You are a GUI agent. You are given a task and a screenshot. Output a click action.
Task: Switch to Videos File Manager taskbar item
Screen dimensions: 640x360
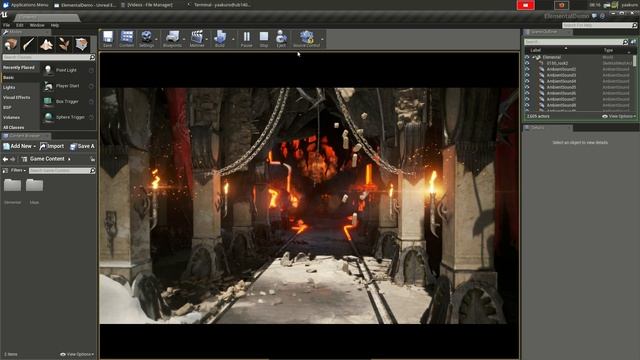click(147, 5)
